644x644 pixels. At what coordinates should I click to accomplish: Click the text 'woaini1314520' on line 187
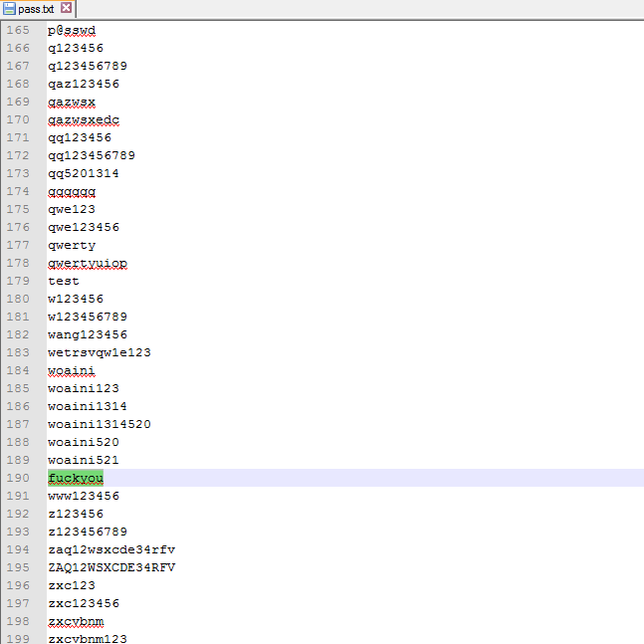tap(100, 424)
